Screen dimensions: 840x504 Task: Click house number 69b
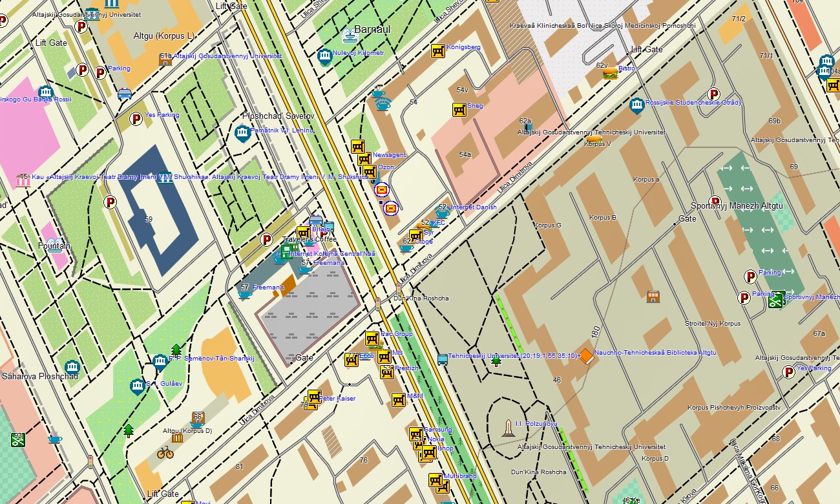point(775,121)
